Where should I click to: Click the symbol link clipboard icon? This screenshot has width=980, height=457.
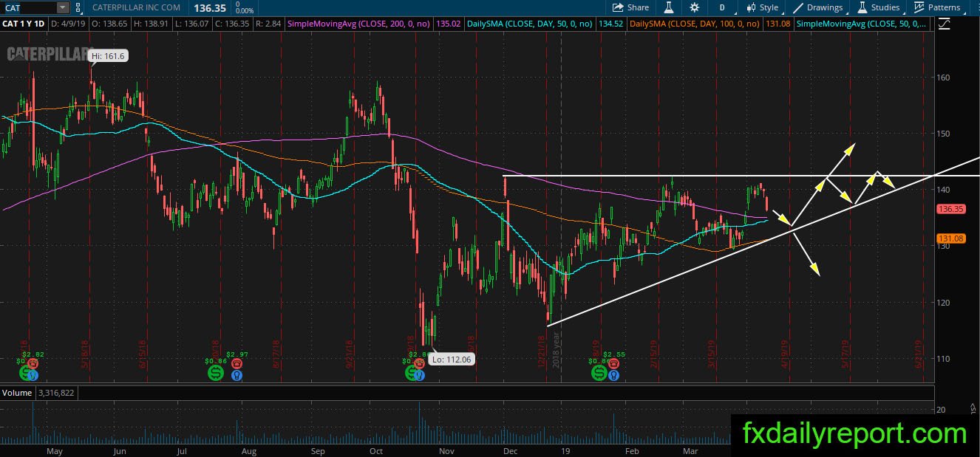point(78,7)
